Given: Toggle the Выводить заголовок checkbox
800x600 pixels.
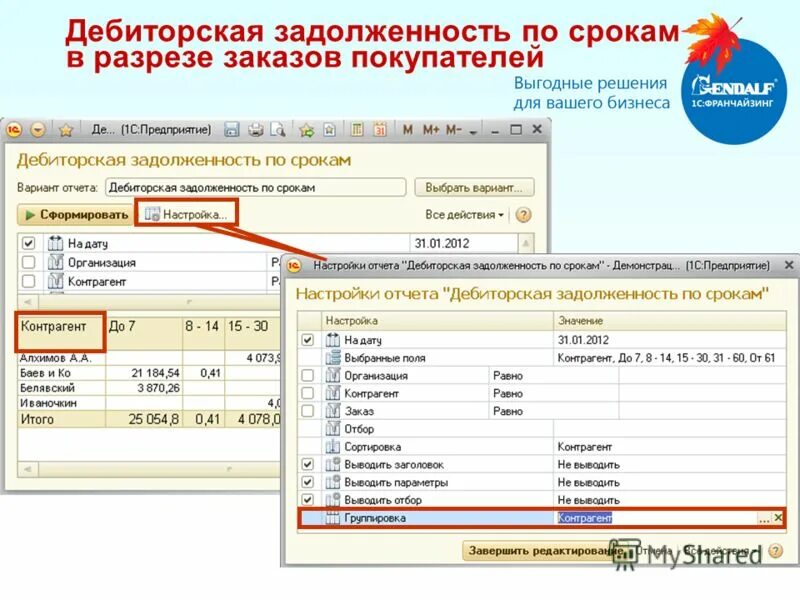Looking at the screenshot, I should click(x=308, y=464).
